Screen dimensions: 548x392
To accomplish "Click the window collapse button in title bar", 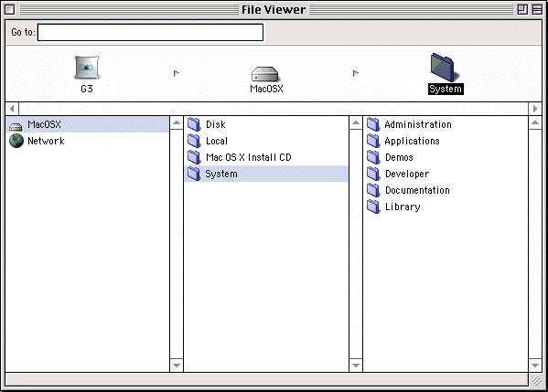I will tap(537, 9).
